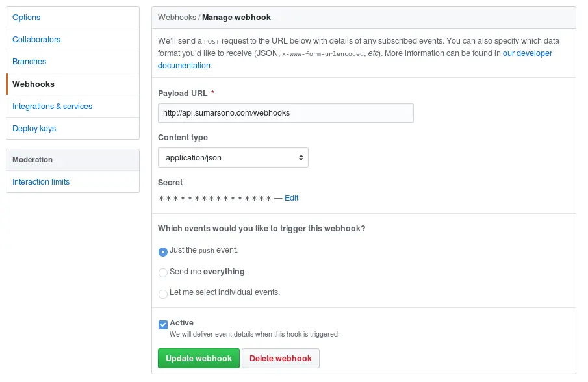The width and height of the screenshot is (588, 382).
Task: Expand content type selector showing application/json
Action: pyautogui.click(x=233, y=157)
